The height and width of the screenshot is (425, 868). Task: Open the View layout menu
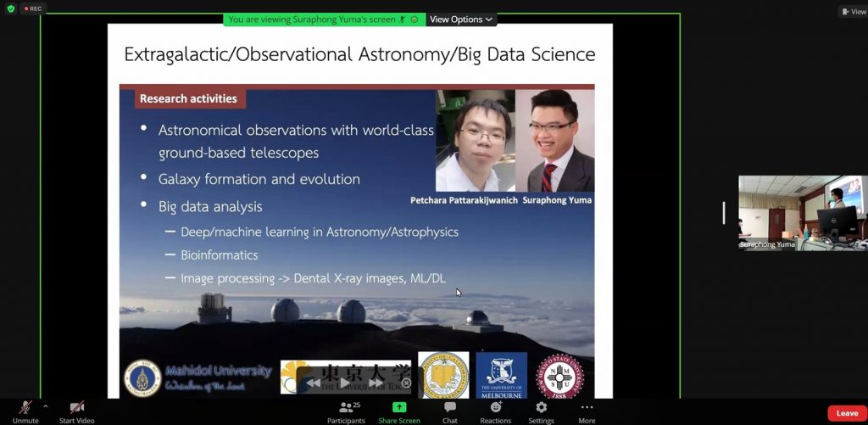853,12
